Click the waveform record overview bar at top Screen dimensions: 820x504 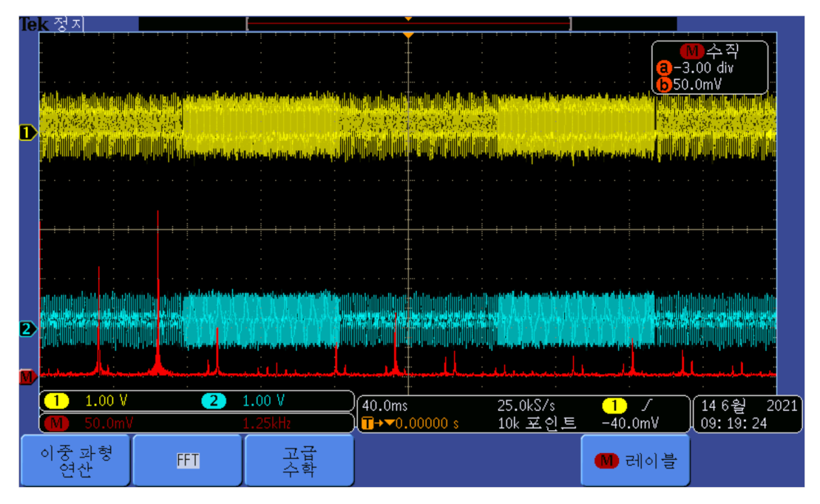(x=408, y=24)
